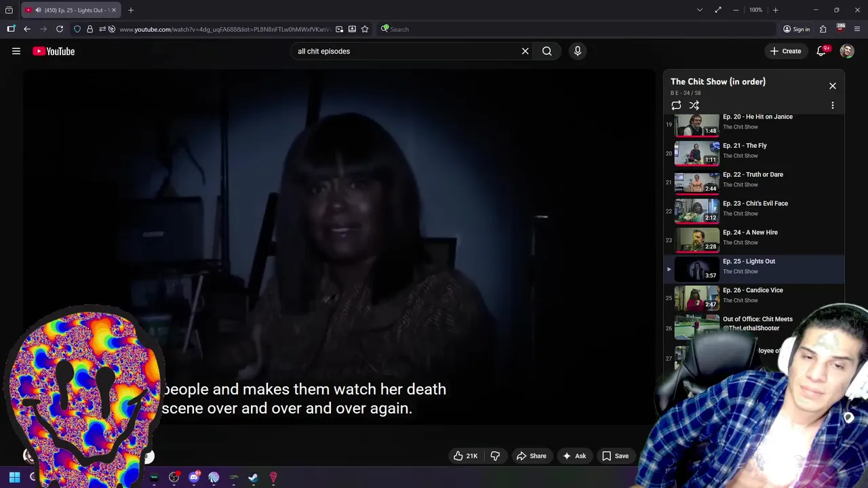The image size is (868, 488).
Task: Click autoplay blocked icon in address bar
Action: coord(112,29)
